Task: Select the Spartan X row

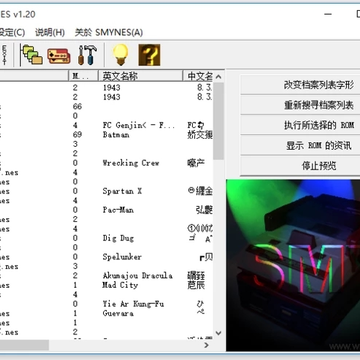Action: [x=107, y=191]
